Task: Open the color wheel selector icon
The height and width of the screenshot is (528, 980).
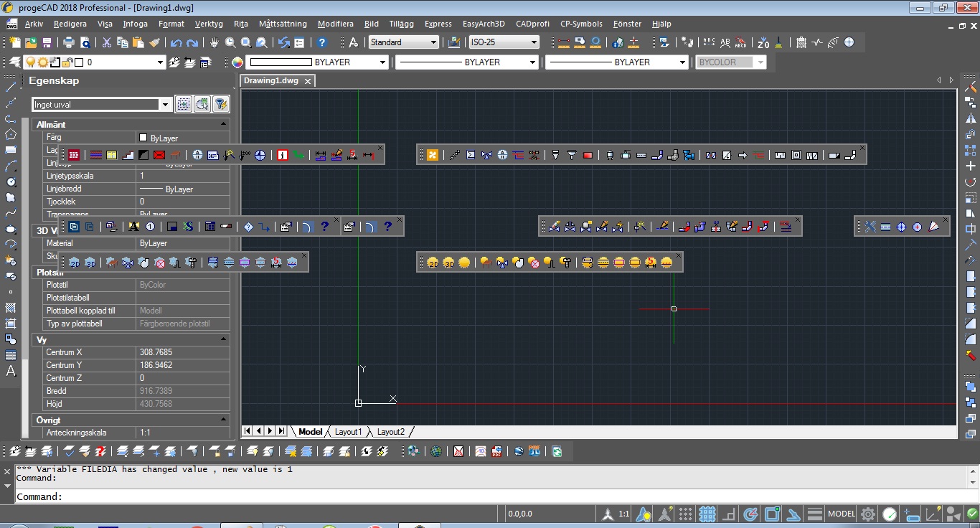Action: pos(237,62)
